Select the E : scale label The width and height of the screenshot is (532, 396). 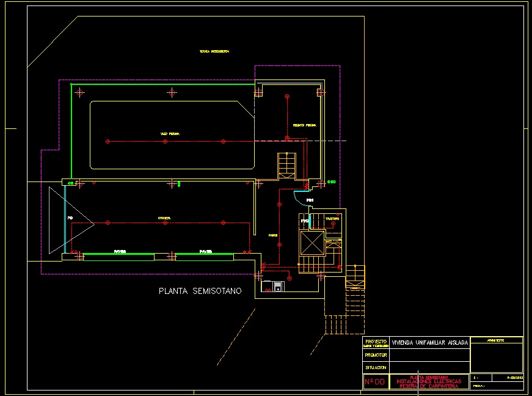click(476, 378)
